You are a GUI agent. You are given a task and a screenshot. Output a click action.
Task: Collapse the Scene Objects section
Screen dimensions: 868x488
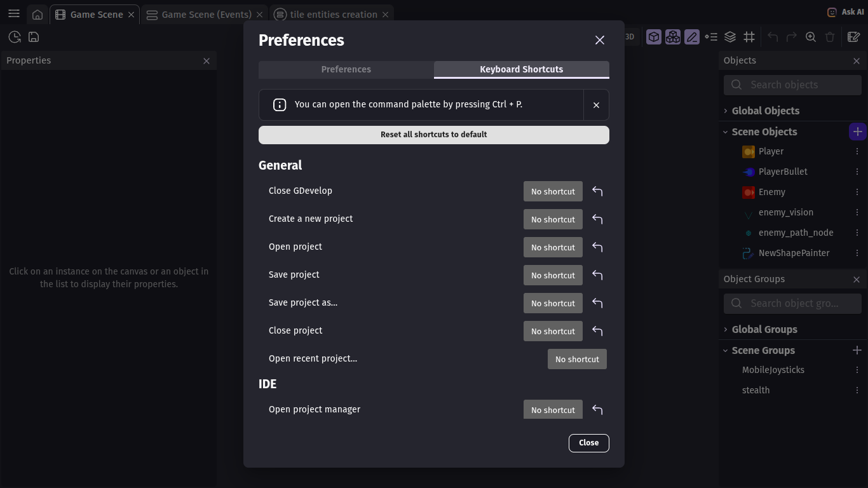tap(726, 132)
